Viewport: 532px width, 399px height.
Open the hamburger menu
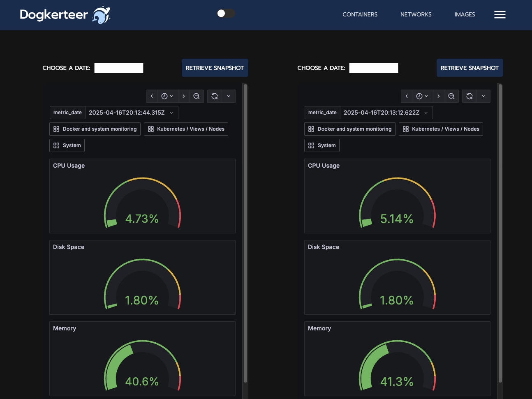point(500,15)
